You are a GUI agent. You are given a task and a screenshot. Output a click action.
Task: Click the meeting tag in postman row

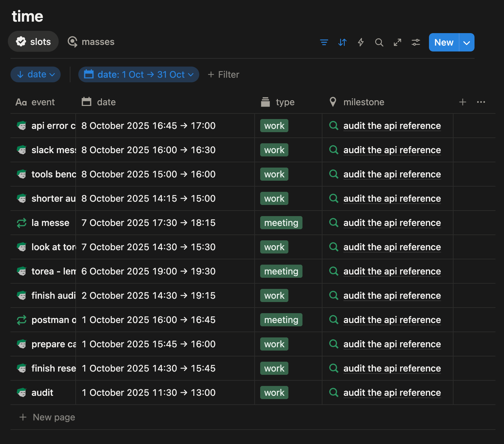[x=281, y=320]
